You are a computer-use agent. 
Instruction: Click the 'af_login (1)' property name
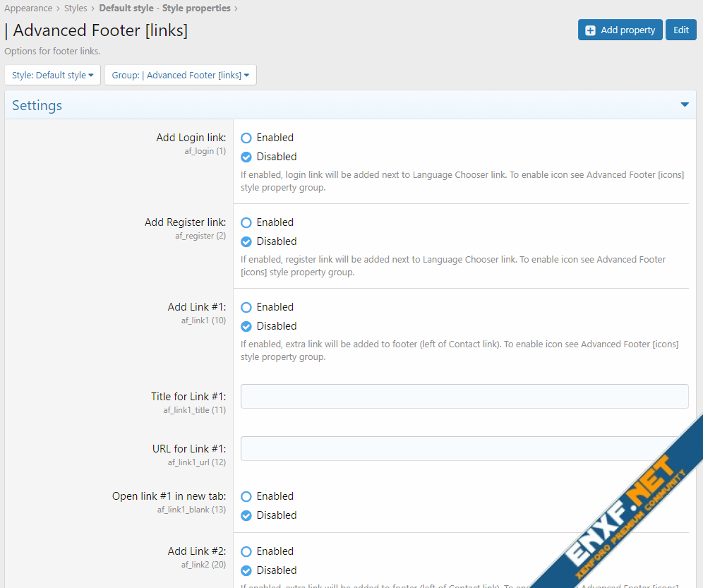point(205,151)
